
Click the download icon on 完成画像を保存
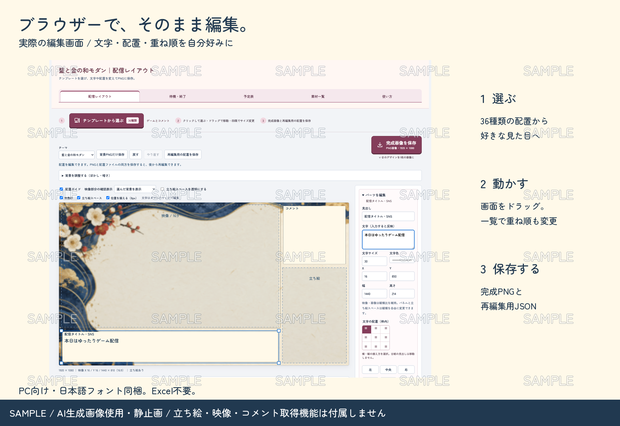[x=380, y=145]
